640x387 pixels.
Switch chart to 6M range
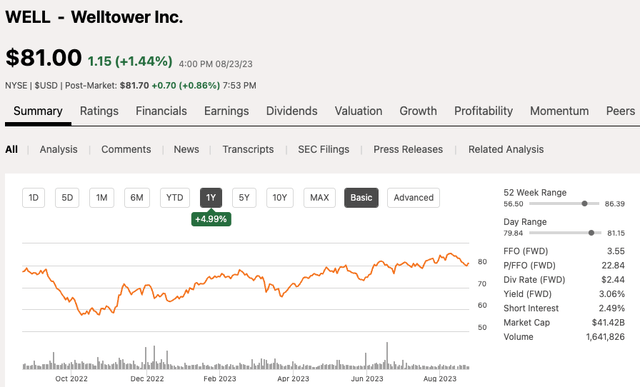137,198
